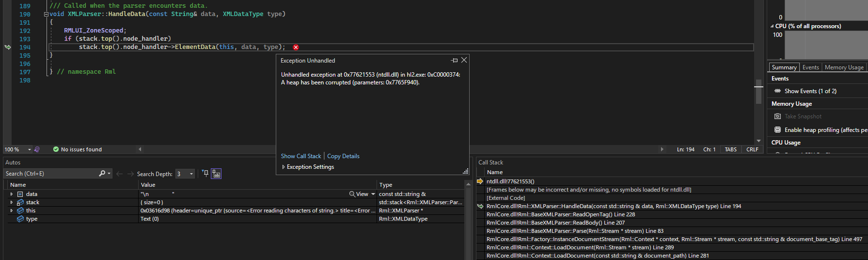
Task: Click the data variable's document icon
Action: (20, 194)
